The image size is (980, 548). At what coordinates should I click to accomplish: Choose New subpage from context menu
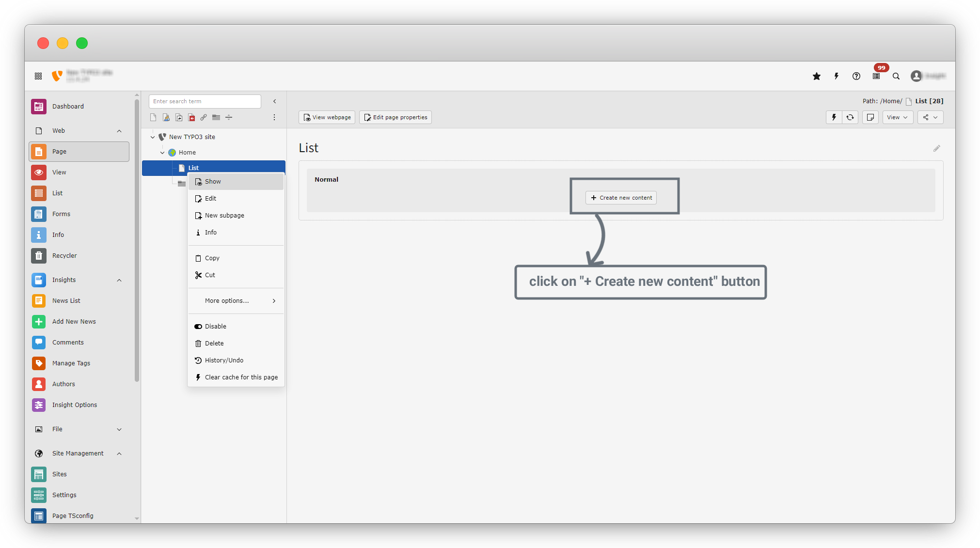(x=224, y=215)
